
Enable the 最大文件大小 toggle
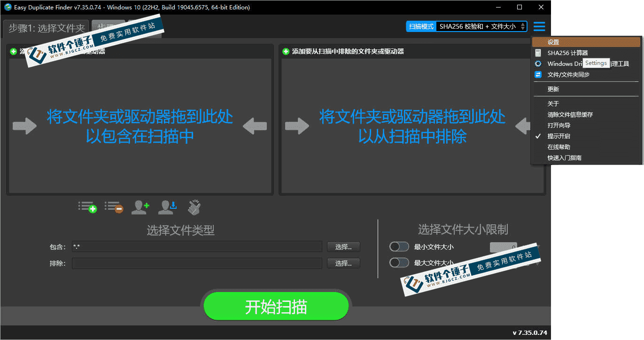(399, 263)
